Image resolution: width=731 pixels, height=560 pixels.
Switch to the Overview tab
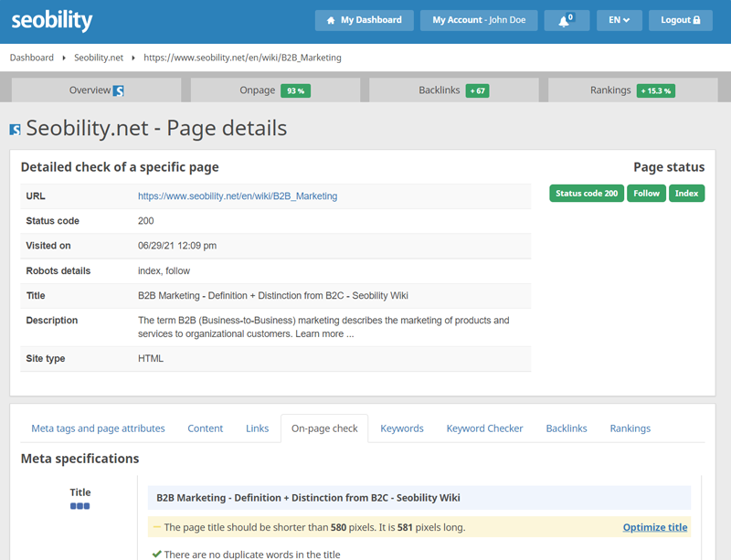(95, 90)
